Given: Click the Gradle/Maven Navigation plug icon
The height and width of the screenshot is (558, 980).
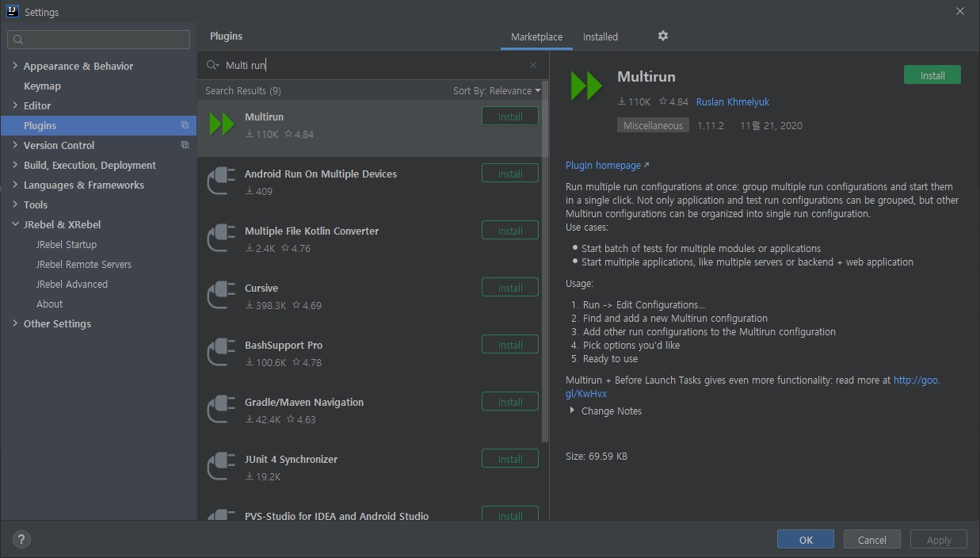Looking at the screenshot, I should 222,410.
